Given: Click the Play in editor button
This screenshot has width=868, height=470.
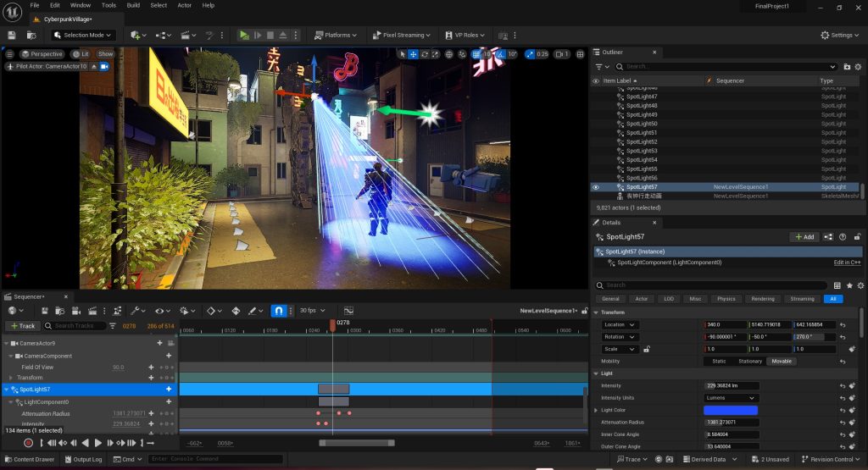Looking at the screenshot, I should pos(244,35).
